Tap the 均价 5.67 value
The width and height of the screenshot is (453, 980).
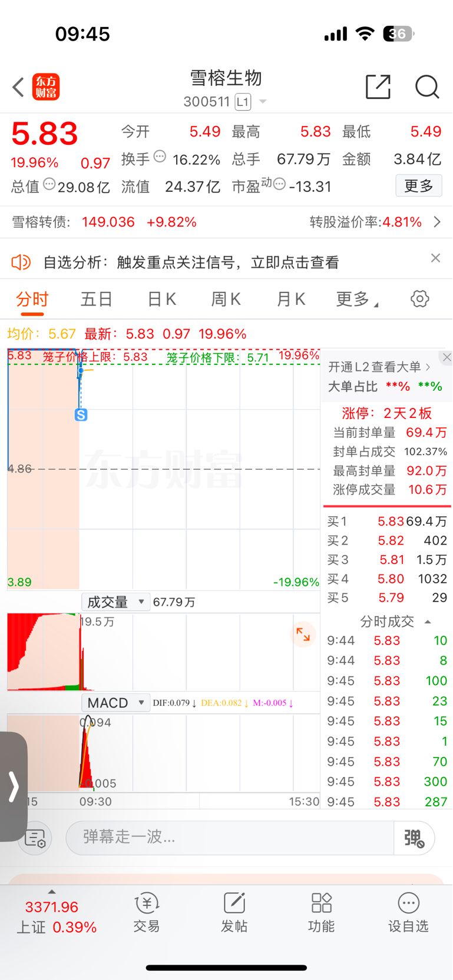(62, 334)
